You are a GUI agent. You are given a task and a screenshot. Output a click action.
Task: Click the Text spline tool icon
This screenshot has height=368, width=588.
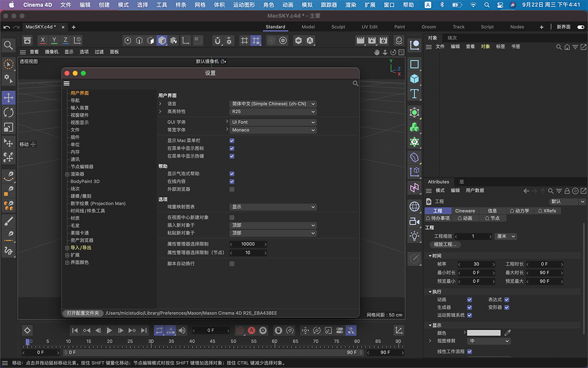415,93
